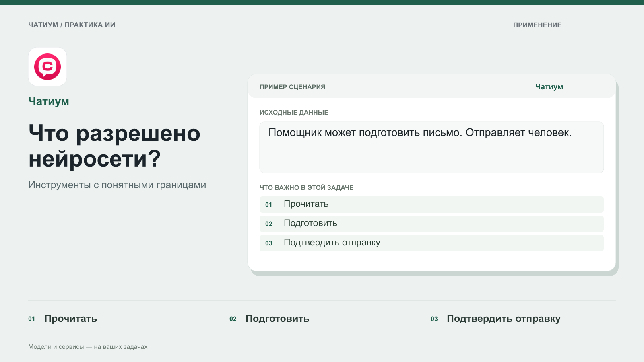Select card row 01 Прочитать

[x=431, y=204]
